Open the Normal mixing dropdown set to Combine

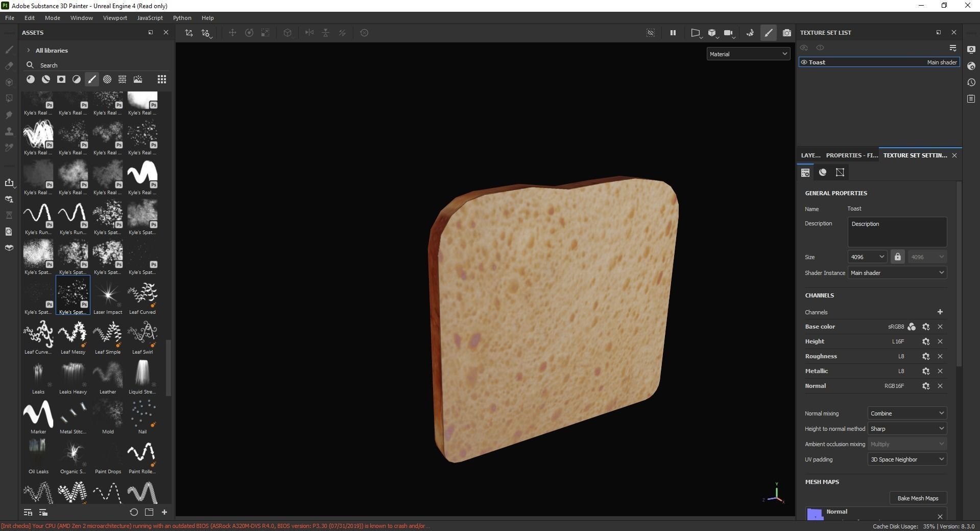click(906, 413)
